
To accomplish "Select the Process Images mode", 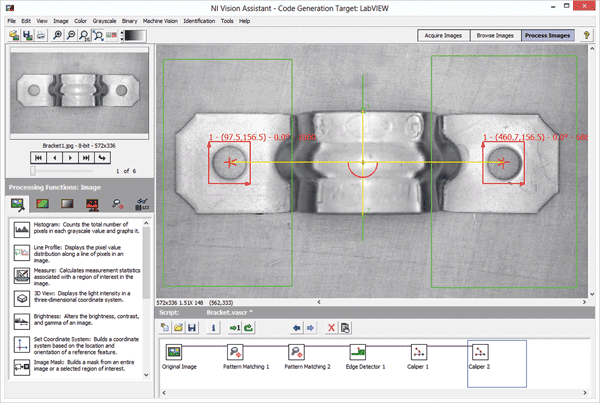I will (548, 35).
